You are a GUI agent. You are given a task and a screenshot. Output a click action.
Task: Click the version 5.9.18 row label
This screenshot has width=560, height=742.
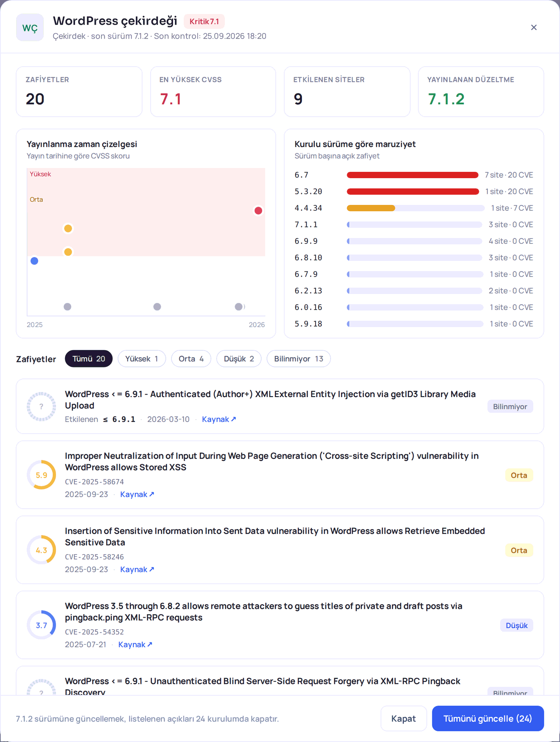308,324
